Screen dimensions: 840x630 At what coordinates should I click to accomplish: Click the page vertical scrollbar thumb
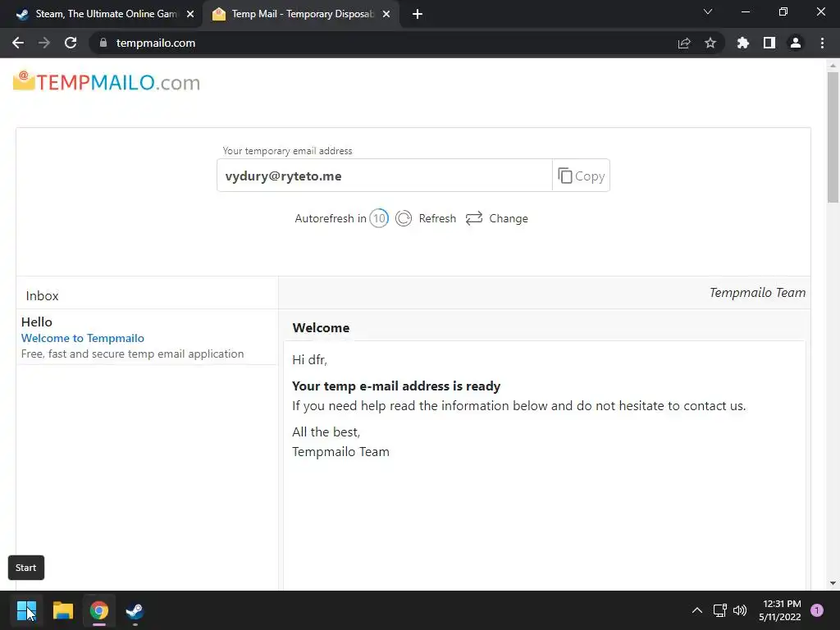coord(833,137)
